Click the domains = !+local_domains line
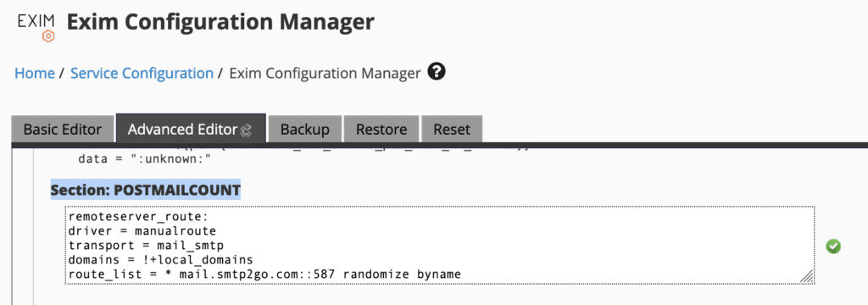 (x=160, y=259)
